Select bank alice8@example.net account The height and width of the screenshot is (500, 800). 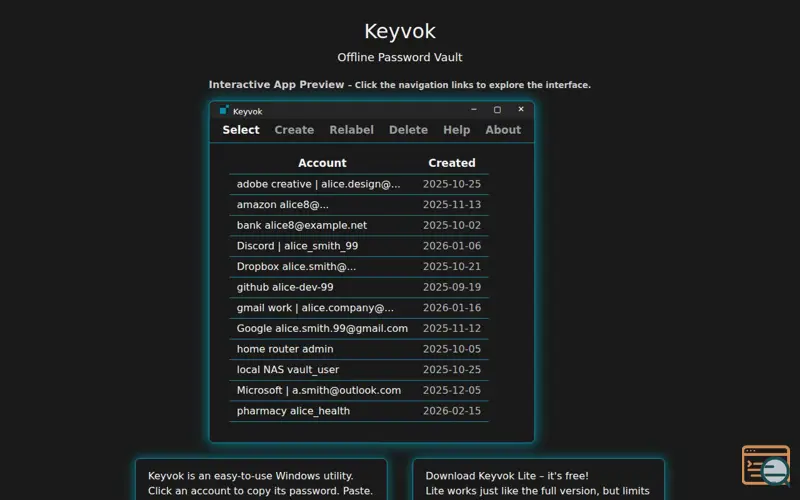point(359,226)
